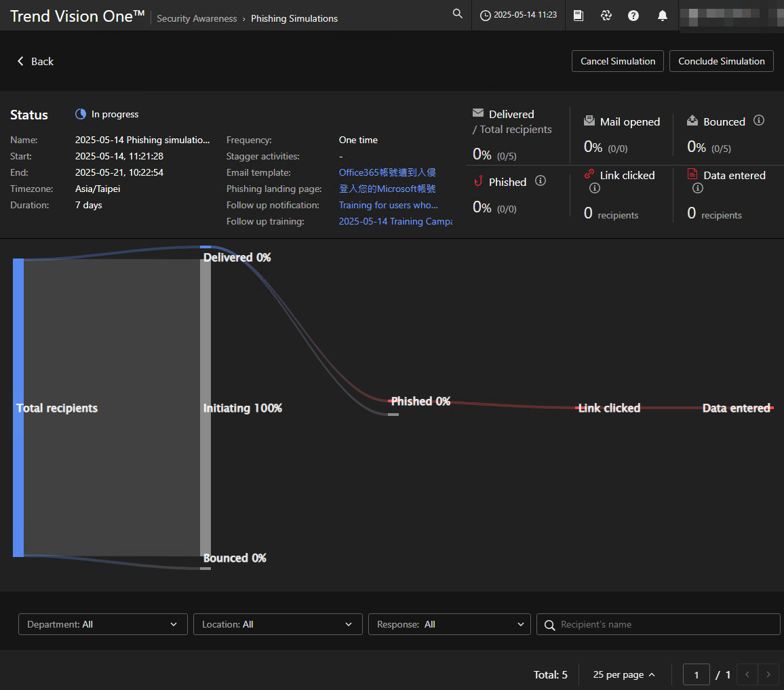784x690 pixels.
Task: Click the info icon under Data entered
Action: (x=698, y=189)
